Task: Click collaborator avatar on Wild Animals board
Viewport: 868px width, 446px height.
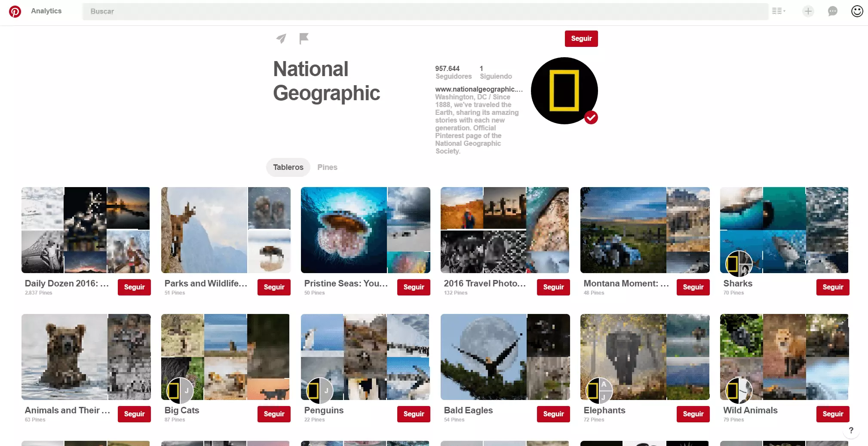Action: pos(739,391)
